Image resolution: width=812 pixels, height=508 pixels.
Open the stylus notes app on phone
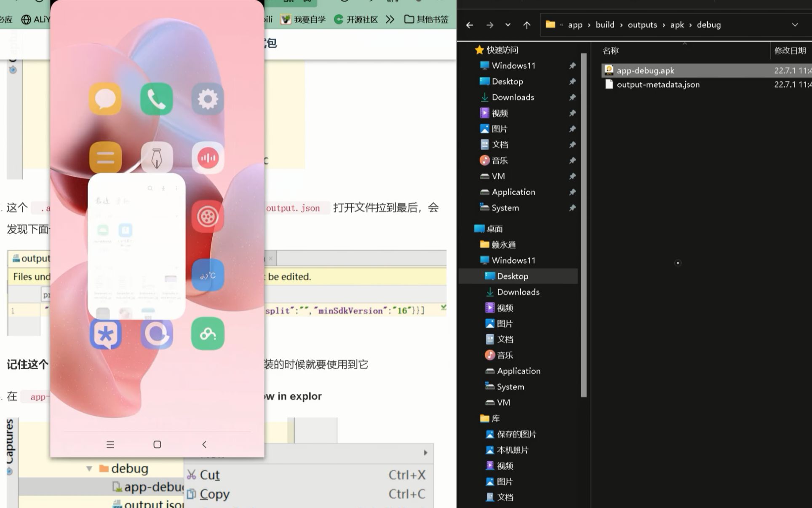click(156, 158)
